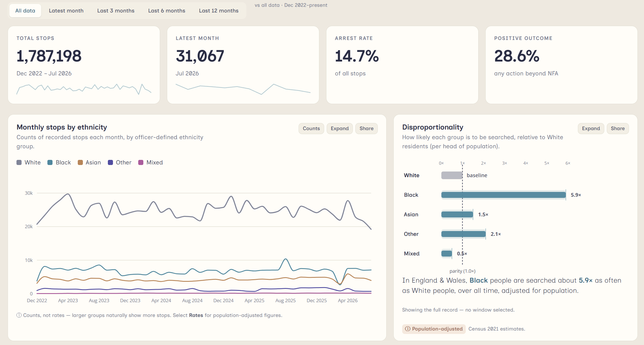Click the 'Dec 2024' x-axis label
The image size is (644, 345).
[x=223, y=300]
